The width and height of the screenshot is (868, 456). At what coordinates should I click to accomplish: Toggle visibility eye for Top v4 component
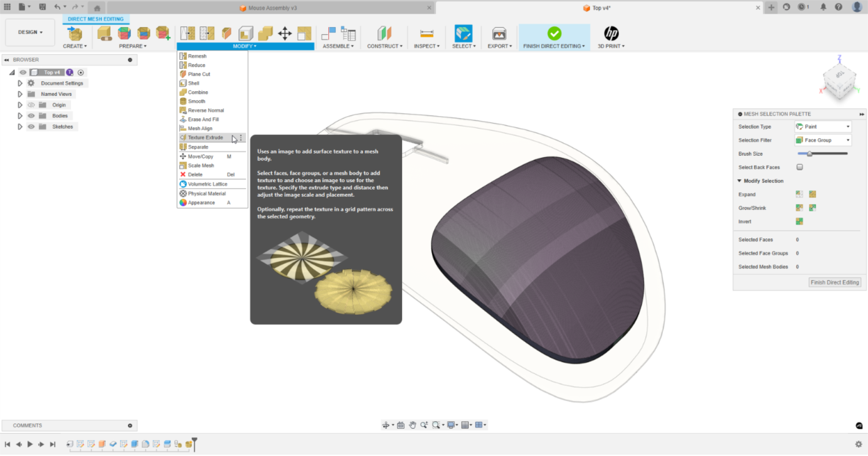pos(23,72)
